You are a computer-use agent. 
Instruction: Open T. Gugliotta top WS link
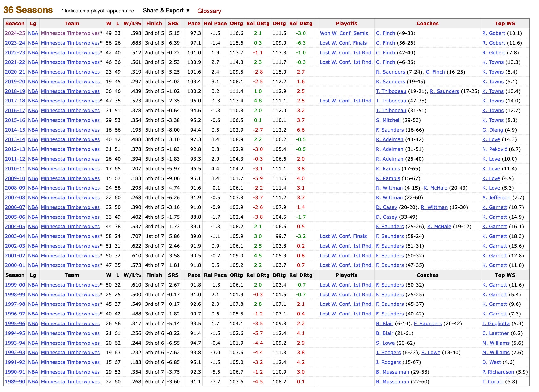coord(496,324)
